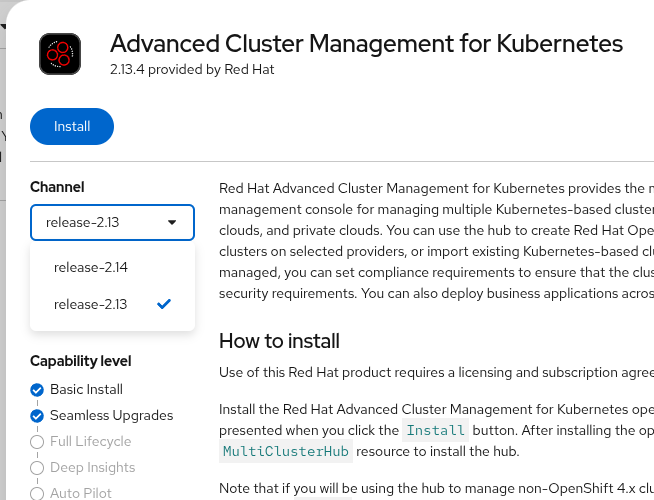Click the Basic Install capability label

tap(86, 389)
